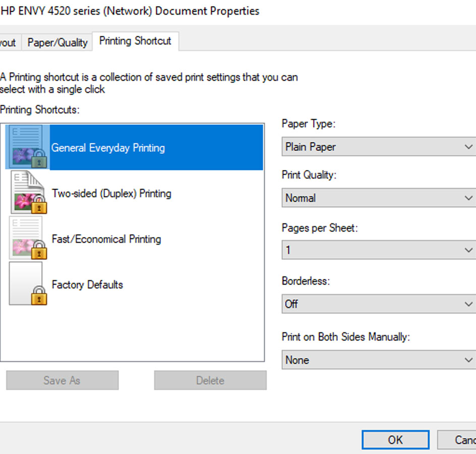Click the Two-sided (Duplex) Printing icon
Image resolution: width=476 pixels, height=454 pixels.
pyautogui.click(x=29, y=192)
